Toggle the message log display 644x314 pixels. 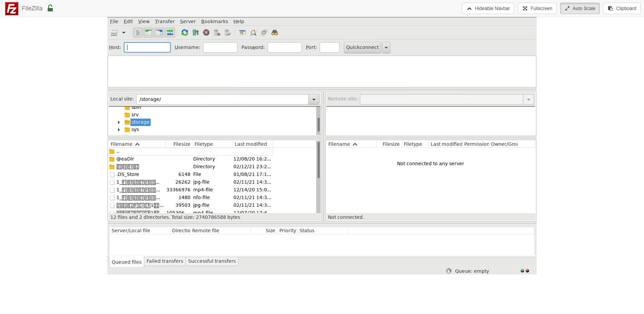pyautogui.click(x=138, y=33)
